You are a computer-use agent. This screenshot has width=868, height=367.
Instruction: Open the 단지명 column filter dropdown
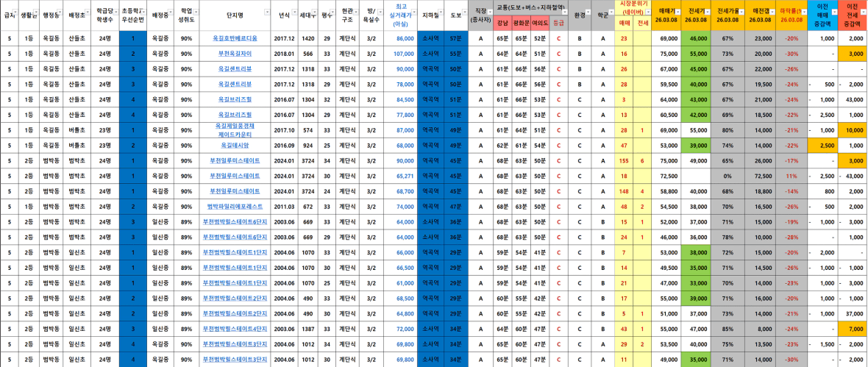tap(268, 11)
